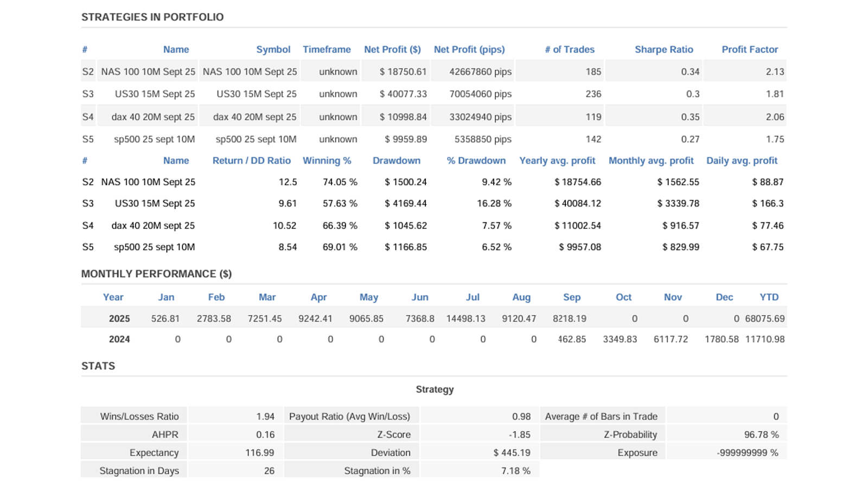Click the Net Profit ($) column header
The width and height of the screenshot is (868, 488).
point(392,49)
